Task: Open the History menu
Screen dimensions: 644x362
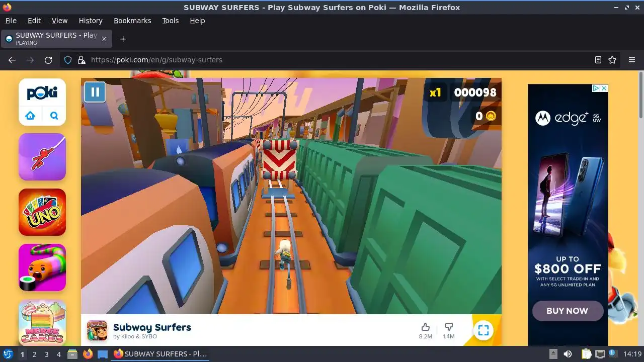Action: tap(91, 21)
